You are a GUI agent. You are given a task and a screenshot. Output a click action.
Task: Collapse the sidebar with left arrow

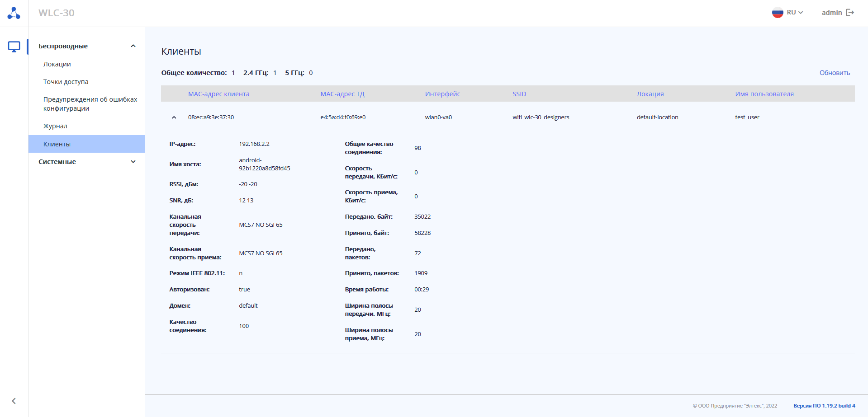(14, 401)
